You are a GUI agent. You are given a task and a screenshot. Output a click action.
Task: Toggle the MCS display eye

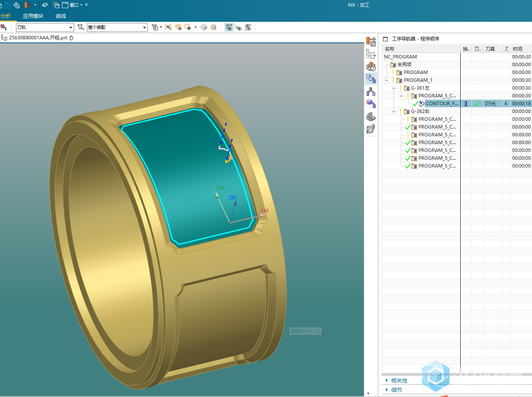tap(229, 27)
